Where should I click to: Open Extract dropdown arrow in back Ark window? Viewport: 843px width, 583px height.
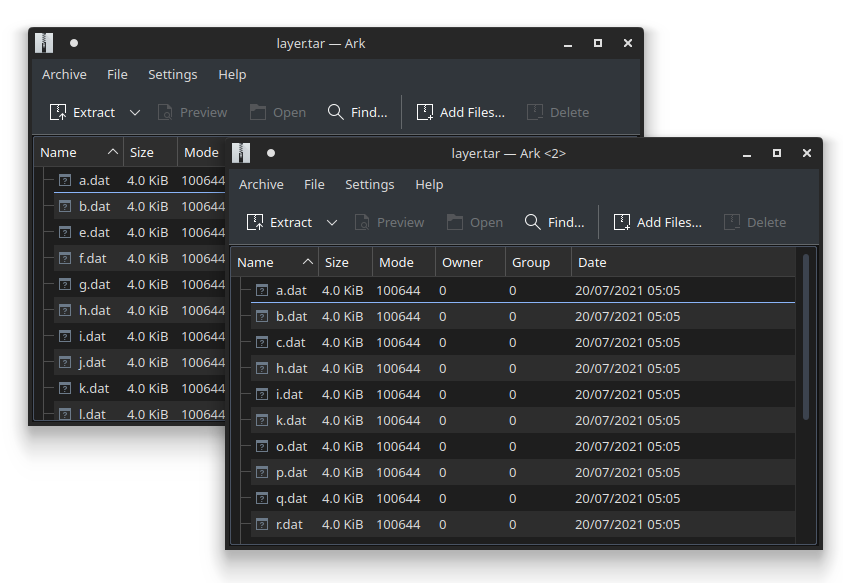click(x=135, y=112)
